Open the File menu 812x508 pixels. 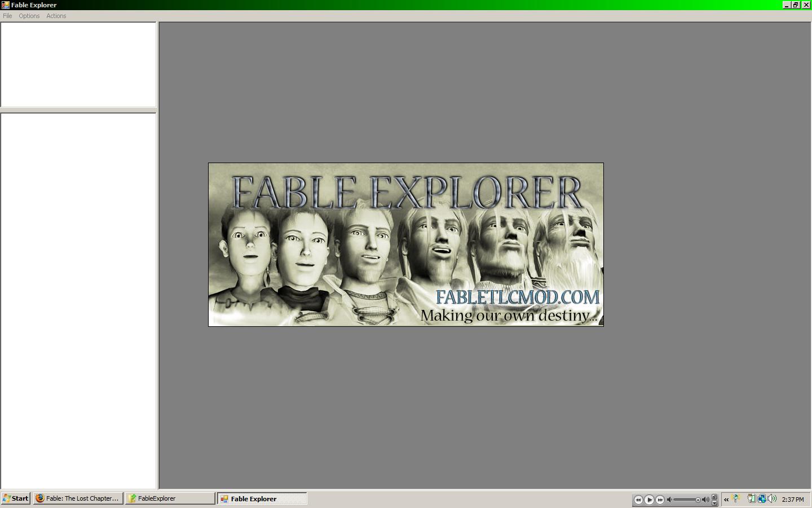7,16
